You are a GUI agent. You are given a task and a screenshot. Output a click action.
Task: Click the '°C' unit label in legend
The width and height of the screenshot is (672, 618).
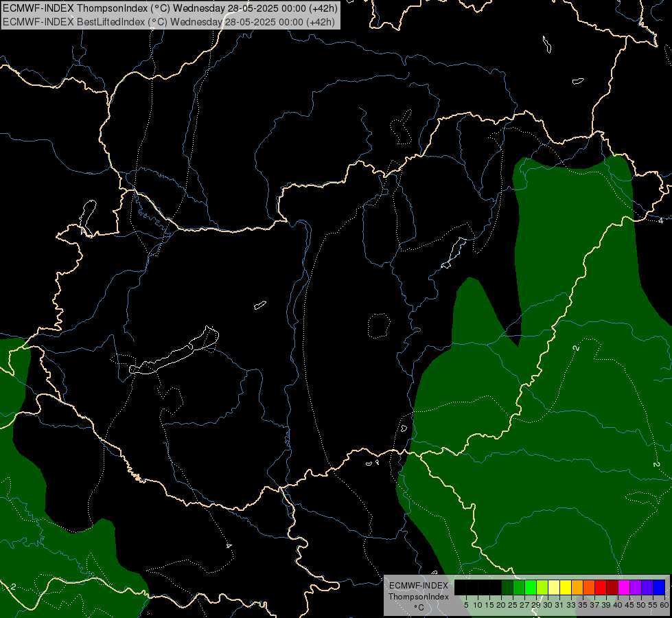[x=419, y=608]
